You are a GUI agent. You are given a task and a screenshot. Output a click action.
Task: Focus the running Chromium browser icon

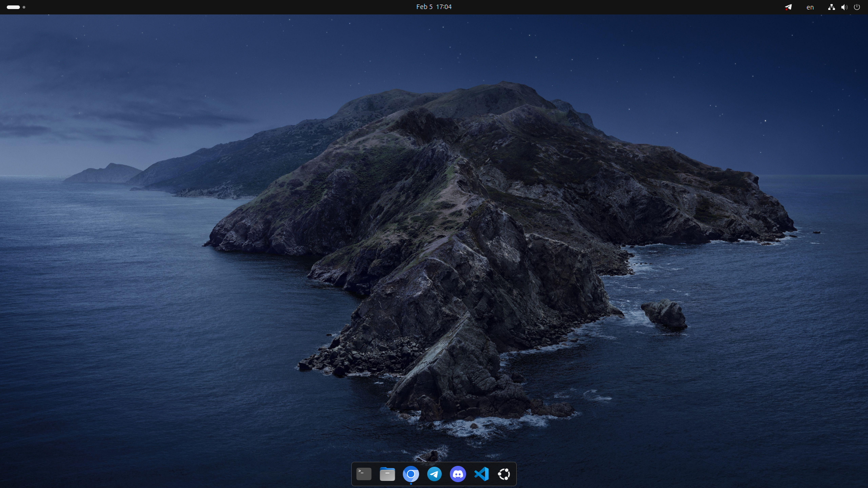tap(411, 474)
